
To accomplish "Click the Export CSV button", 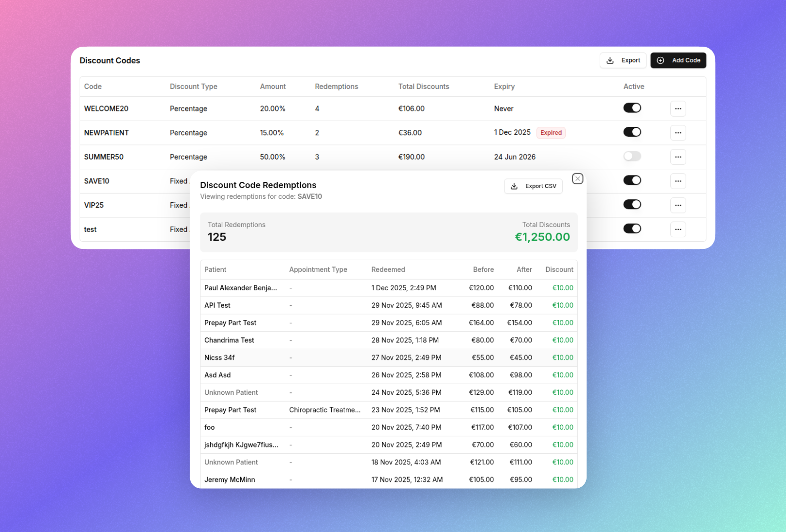I will (x=533, y=186).
